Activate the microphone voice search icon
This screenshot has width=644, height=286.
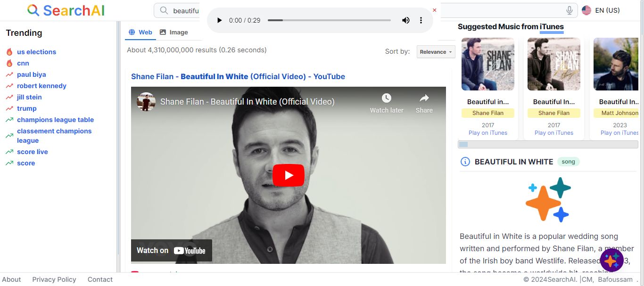[570, 10]
